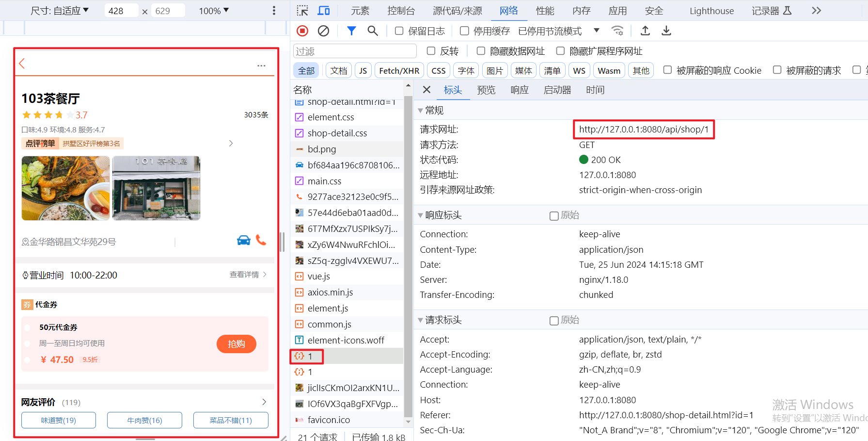Click the phone call icon

coord(261,240)
